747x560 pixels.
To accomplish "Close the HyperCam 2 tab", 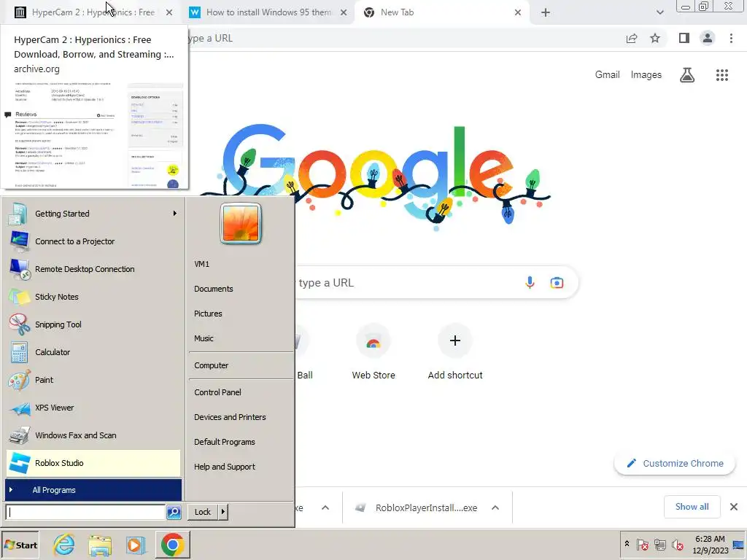I will pos(169,12).
